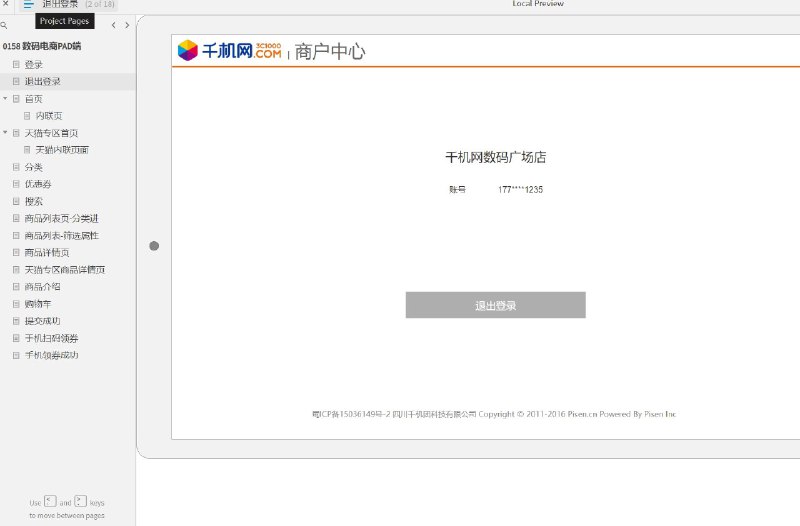Image resolution: width=800 pixels, height=526 pixels.
Task: Open the 商品介绍 page
Action: (42, 287)
